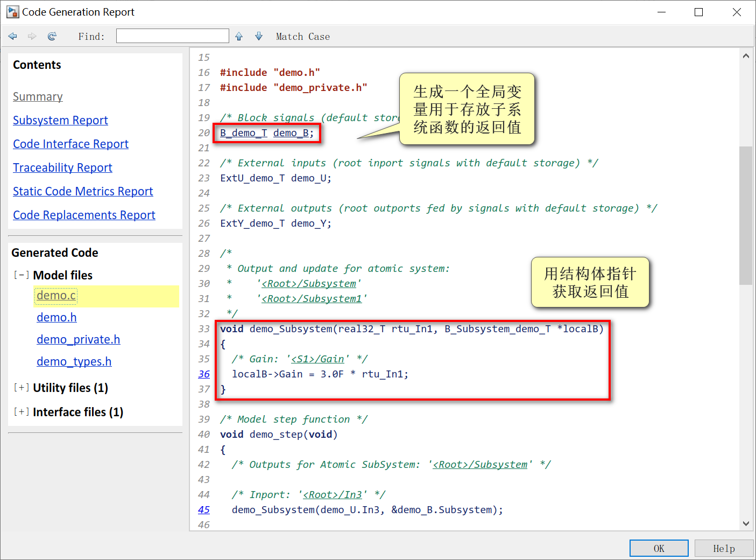Screen dimensions: 756x560
Task: Expand the Utility files (1) node
Action: click(x=22, y=388)
